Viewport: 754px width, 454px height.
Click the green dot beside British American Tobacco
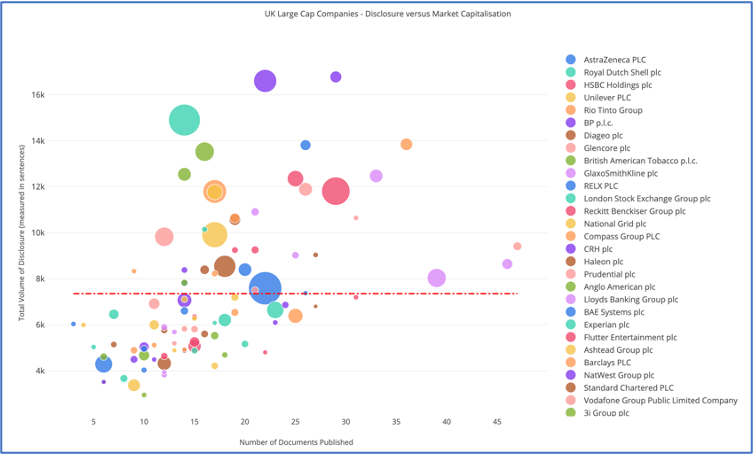[x=570, y=160]
